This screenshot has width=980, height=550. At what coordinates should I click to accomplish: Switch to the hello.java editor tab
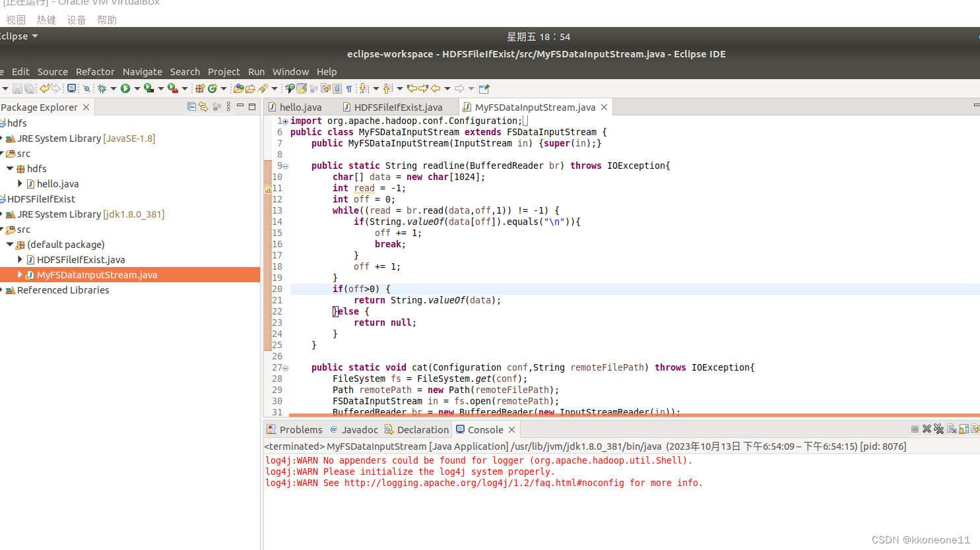pyautogui.click(x=295, y=107)
